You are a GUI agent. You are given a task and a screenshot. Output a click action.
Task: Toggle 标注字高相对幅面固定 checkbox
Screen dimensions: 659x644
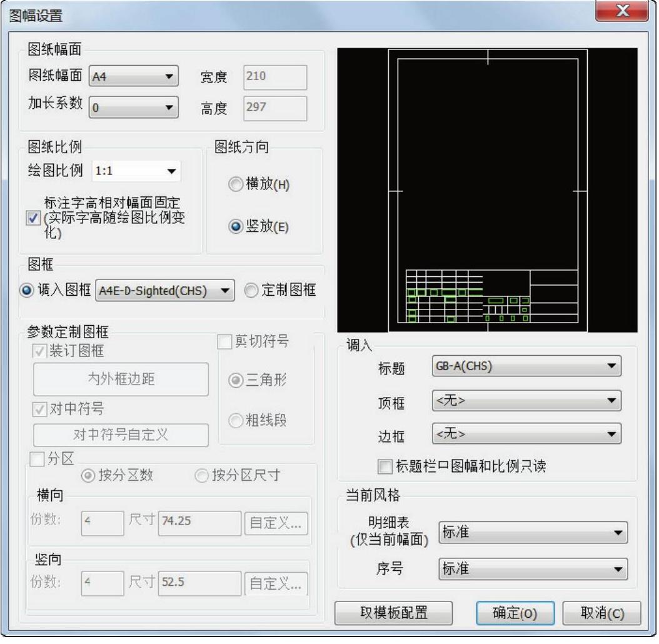(x=33, y=218)
